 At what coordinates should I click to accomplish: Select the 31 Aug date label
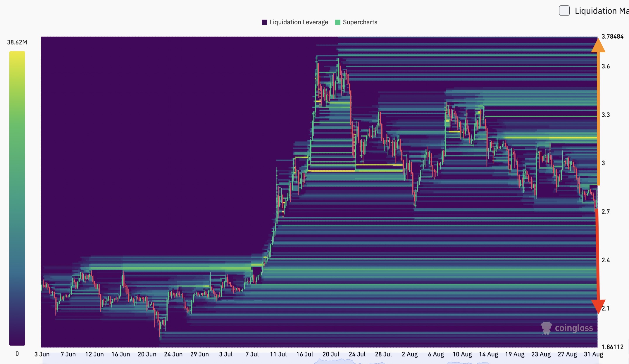tap(593, 354)
